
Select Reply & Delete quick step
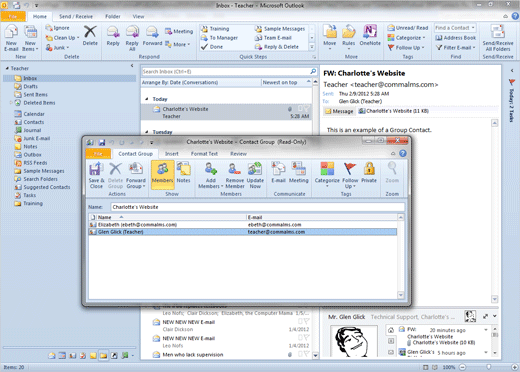click(x=277, y=47)
